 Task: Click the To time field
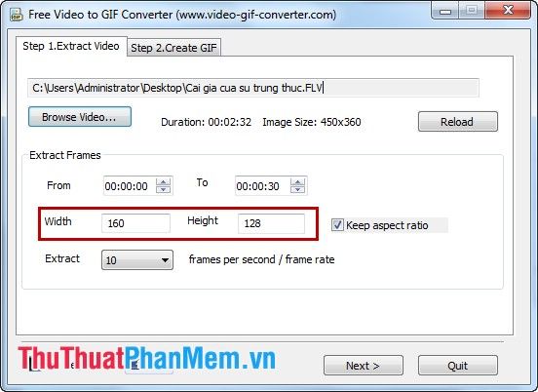pyautogui.click(x=262, y=185)
